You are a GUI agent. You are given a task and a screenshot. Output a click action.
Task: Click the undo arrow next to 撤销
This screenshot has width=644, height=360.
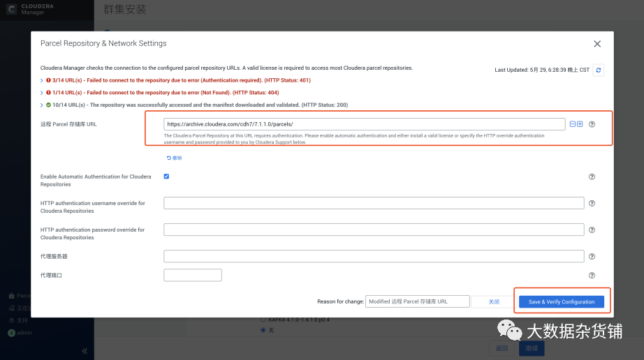[169, 158]
